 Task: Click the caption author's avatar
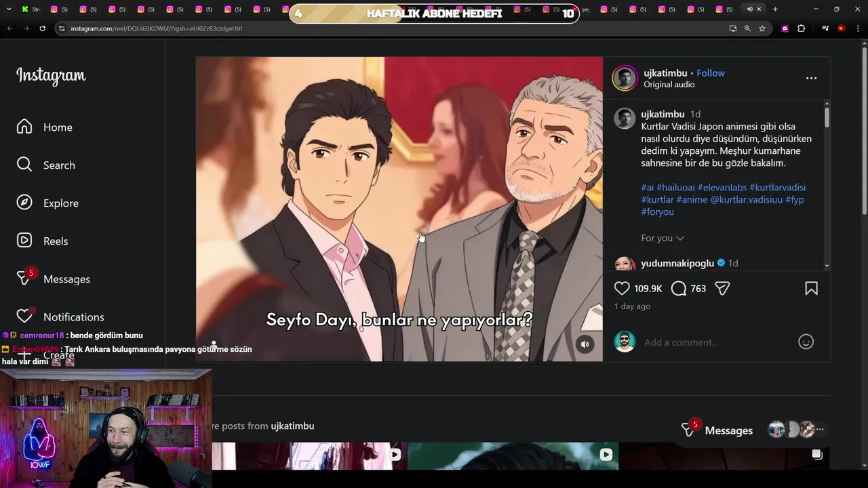[625, 118]
